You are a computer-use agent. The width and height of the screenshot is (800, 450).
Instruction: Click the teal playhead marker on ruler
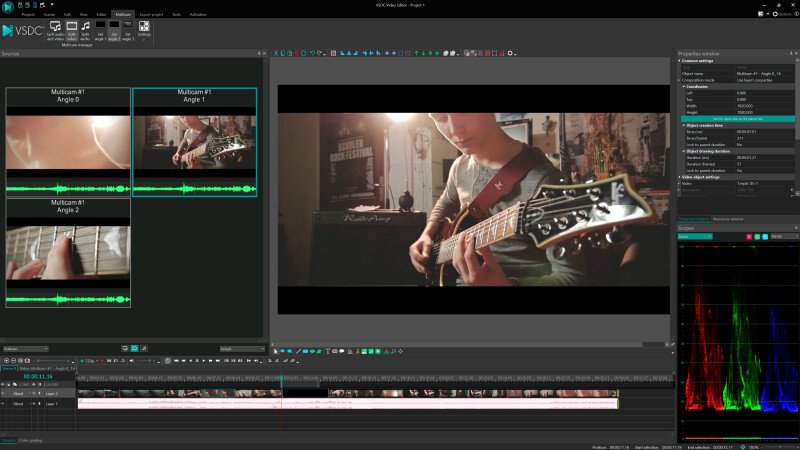point(281,378)
